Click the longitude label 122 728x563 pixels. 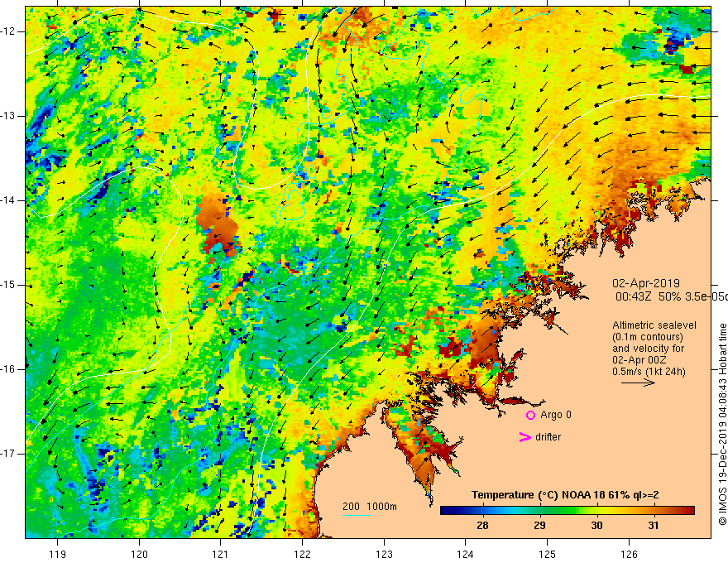(x=302, y=554)
